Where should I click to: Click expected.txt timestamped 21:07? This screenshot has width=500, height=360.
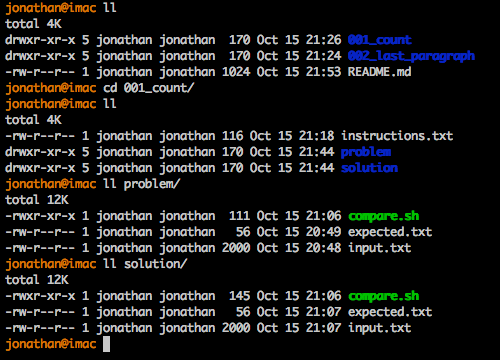point(390,312)
